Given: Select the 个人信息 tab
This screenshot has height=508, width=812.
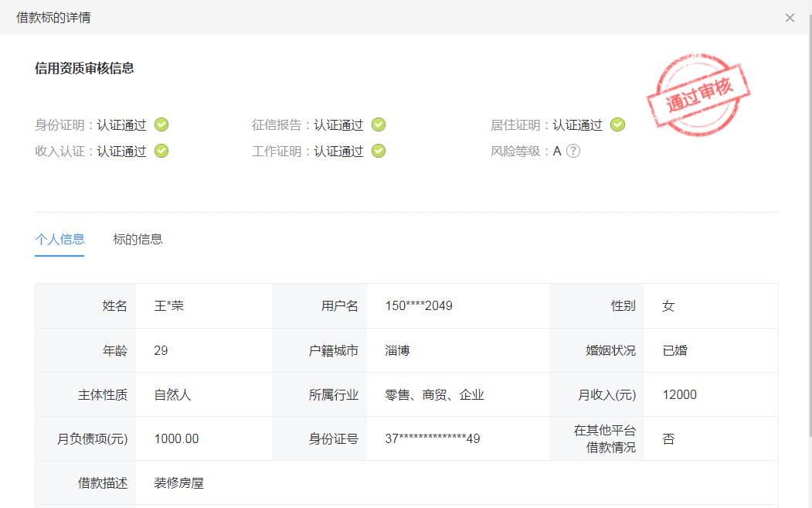Looking at the screenshot, I should [x=59, y=240].
